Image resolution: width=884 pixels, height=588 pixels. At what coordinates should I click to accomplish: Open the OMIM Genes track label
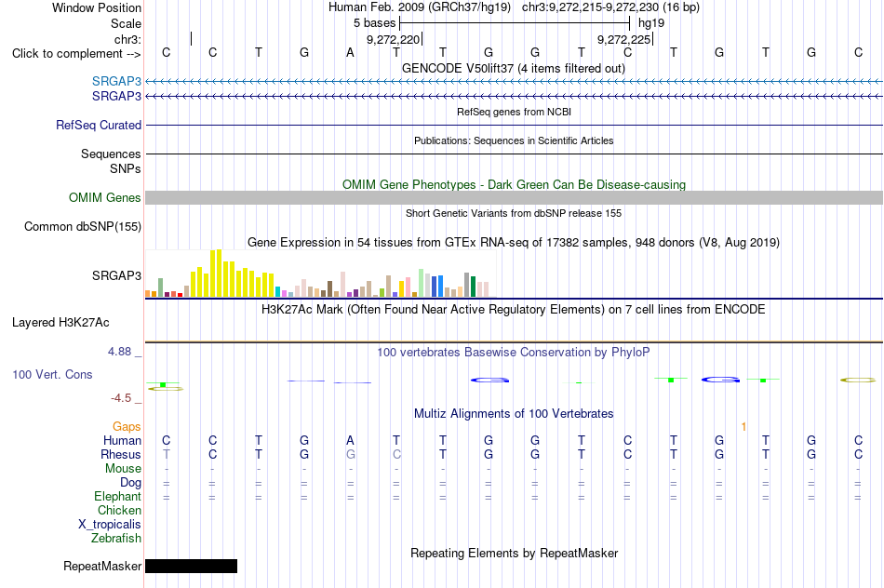tap(105, 198)
